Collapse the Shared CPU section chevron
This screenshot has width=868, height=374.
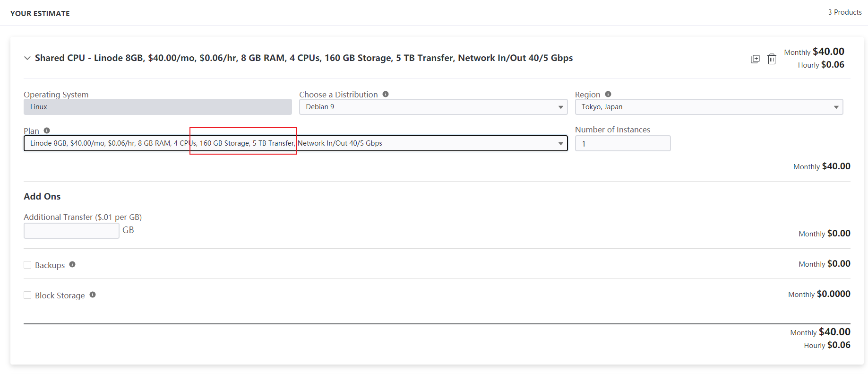[x=27, y=58]
